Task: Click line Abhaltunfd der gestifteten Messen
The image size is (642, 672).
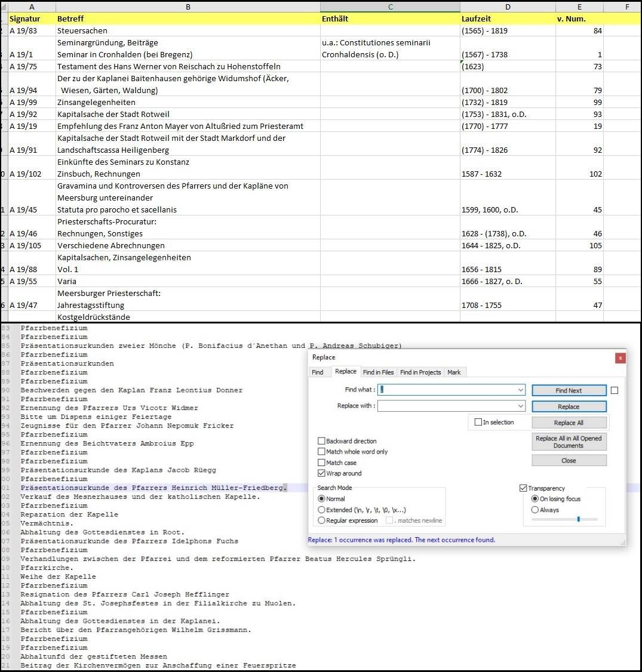Action: pos(94,656)
